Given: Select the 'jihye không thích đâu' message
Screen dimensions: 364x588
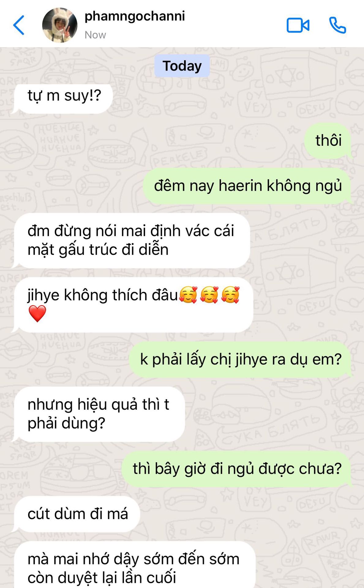Looking at the screenshot, I should [133, 305].
